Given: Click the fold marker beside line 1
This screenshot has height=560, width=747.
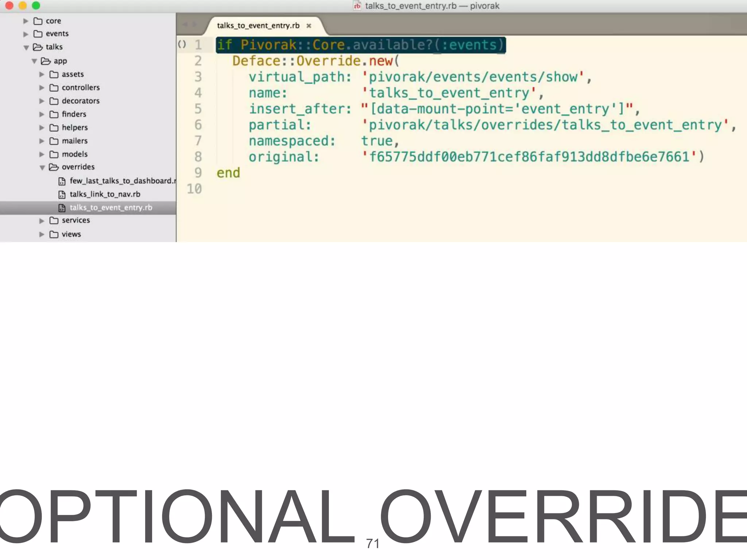Looking at the screenshot, I should (182, 44).
